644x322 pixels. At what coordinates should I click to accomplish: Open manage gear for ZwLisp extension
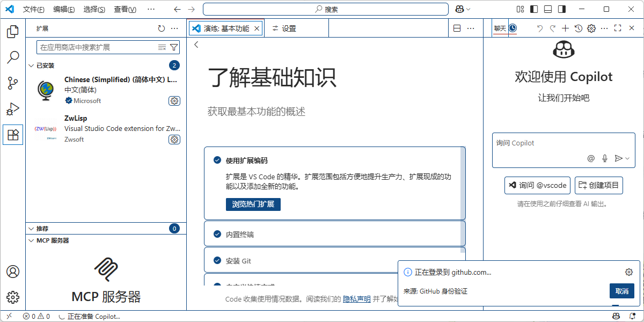click(x=174, y=140)
